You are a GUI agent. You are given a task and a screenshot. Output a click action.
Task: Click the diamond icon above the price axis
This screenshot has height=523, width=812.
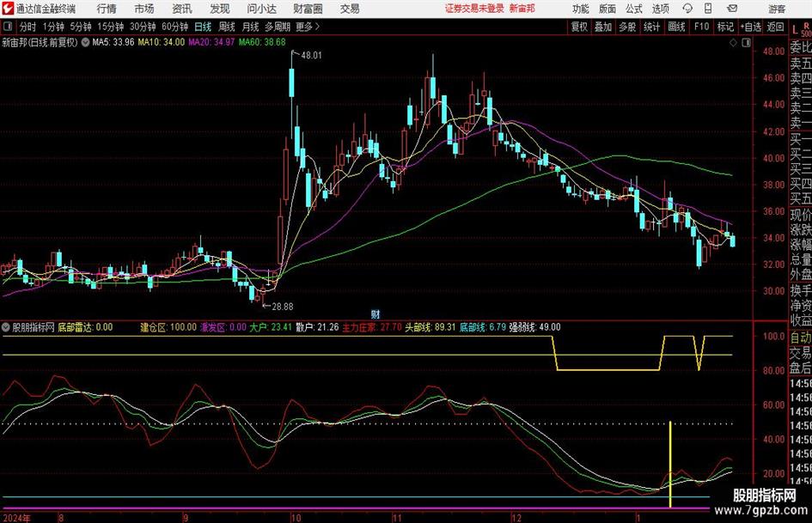point(733,43)
